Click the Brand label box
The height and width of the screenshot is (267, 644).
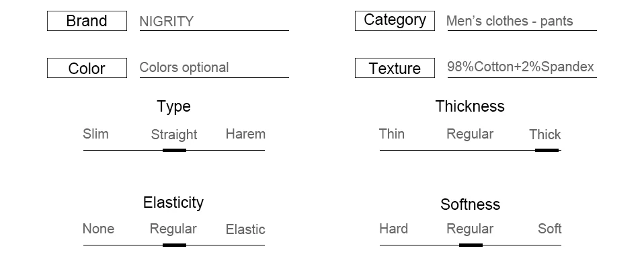pos(87,21)
